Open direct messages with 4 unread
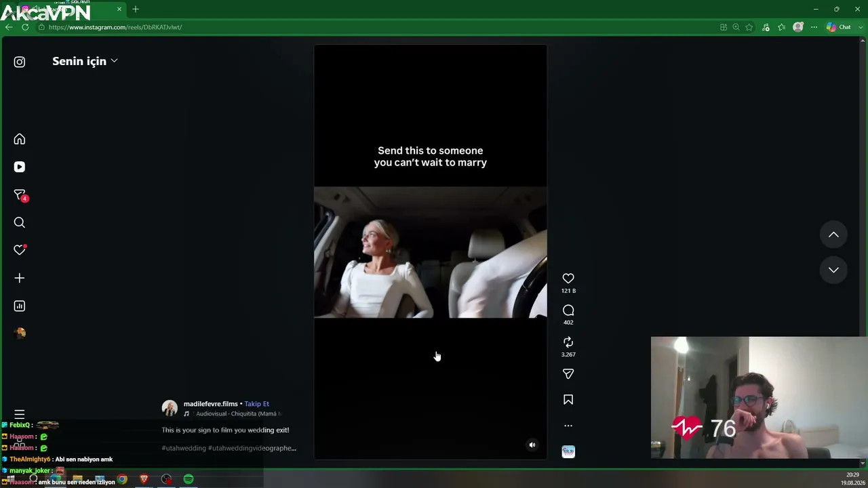868x488 pixels. click(x=20, y=195)
